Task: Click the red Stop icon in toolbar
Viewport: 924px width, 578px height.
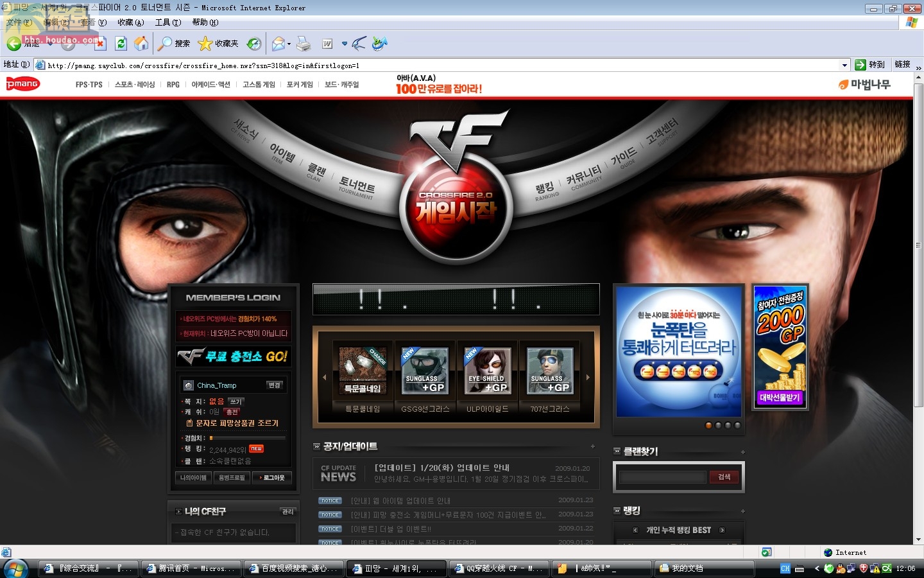Action: coord(99,44)
